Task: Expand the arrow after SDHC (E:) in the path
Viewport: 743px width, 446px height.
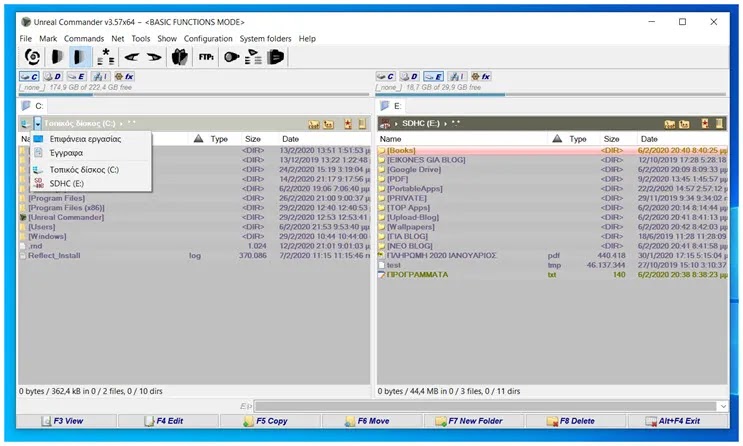Action: [445, 124]
